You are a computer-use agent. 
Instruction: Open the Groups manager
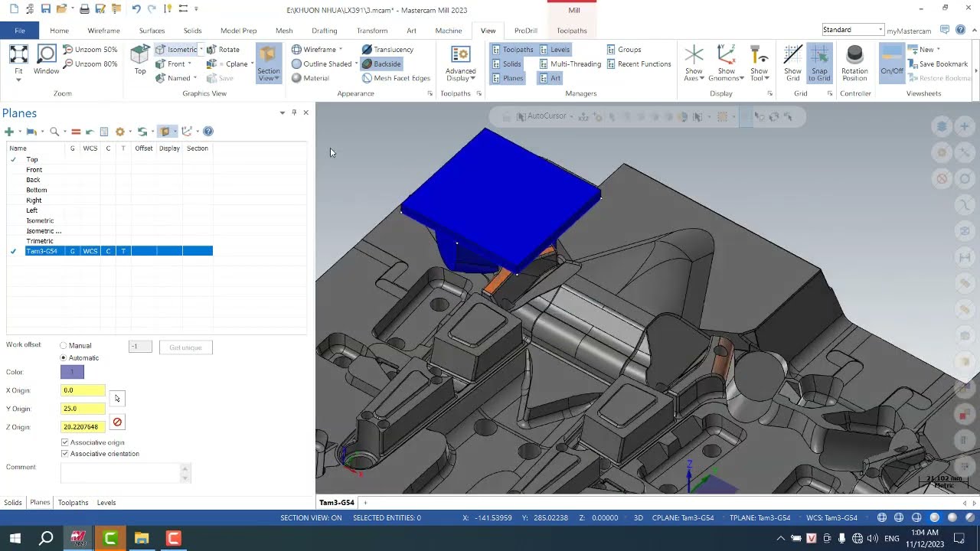click(x=624, y=50)
